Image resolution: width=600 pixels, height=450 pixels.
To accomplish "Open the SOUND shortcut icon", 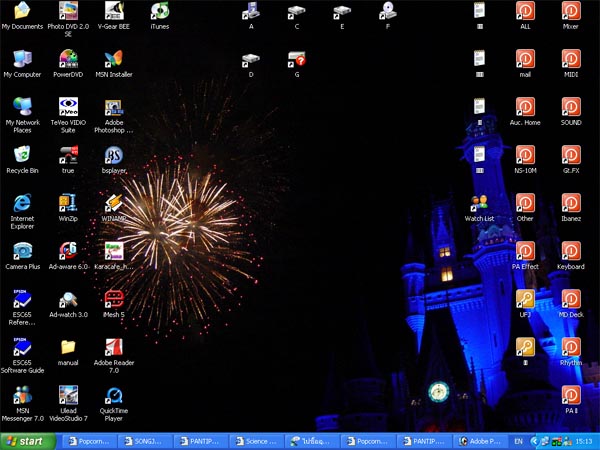I will click(571, 107).
